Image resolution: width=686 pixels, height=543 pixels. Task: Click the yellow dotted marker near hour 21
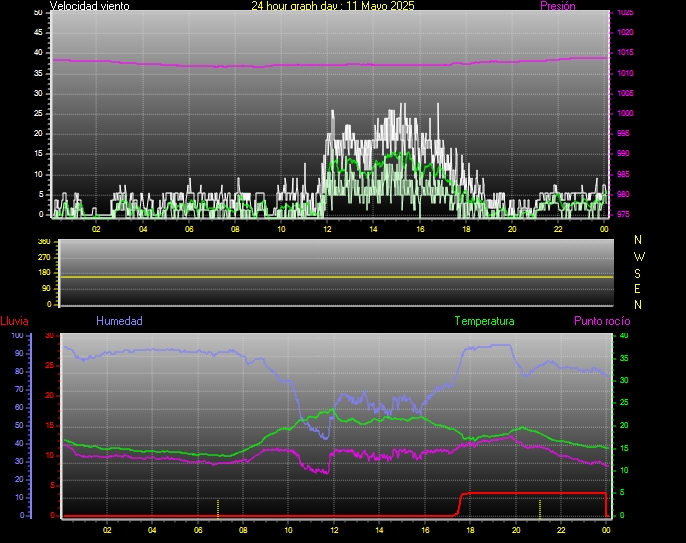[x=540, y=508]
